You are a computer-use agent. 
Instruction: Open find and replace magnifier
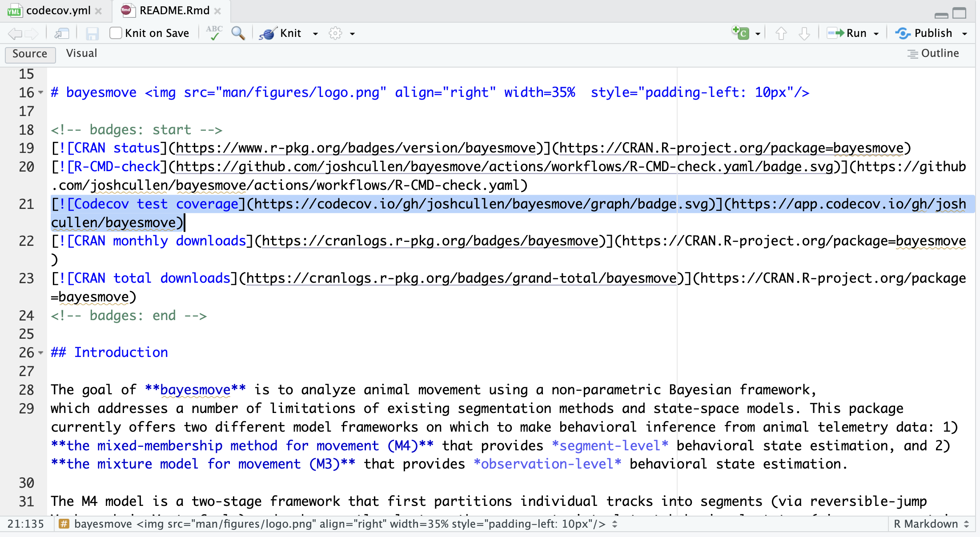click(238, 33)
